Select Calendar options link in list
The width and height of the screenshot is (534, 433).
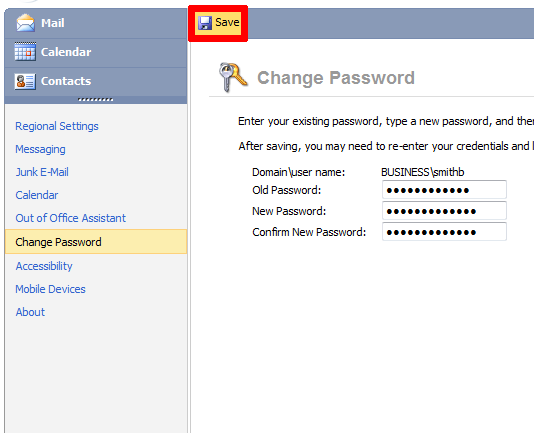(37, 195)
